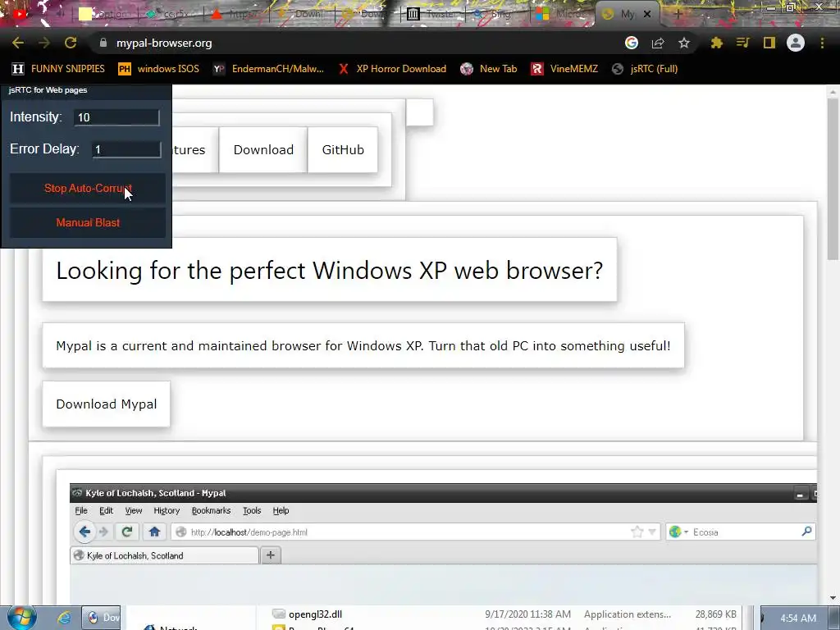Click the Download Mypal button
Viewport: 840px width, 630px height.
tap(106, 404)
